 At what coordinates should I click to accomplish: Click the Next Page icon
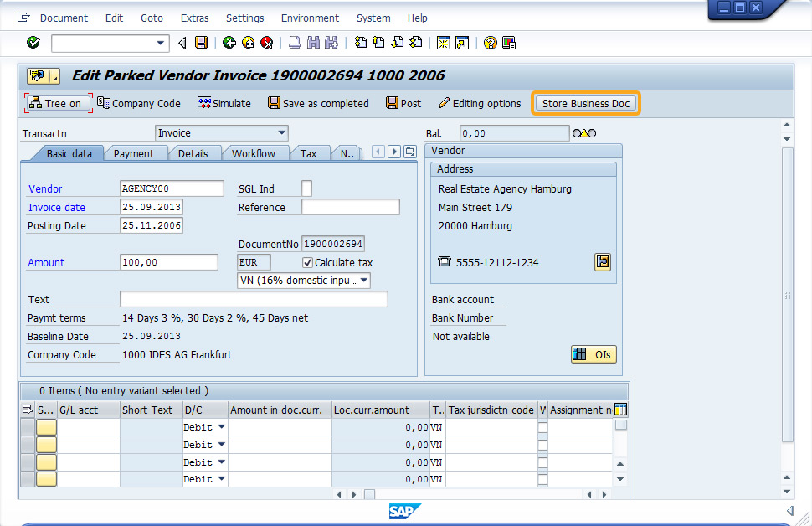tap(397, 43)
